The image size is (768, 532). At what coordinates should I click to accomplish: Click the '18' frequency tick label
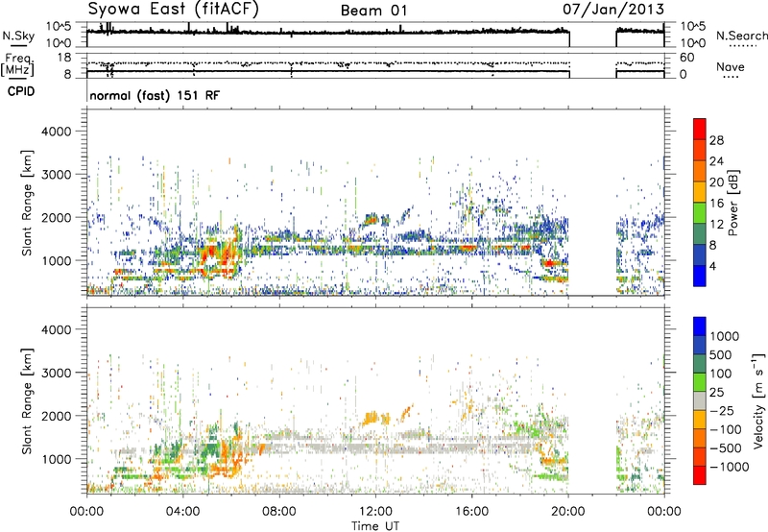click(64, 58)
